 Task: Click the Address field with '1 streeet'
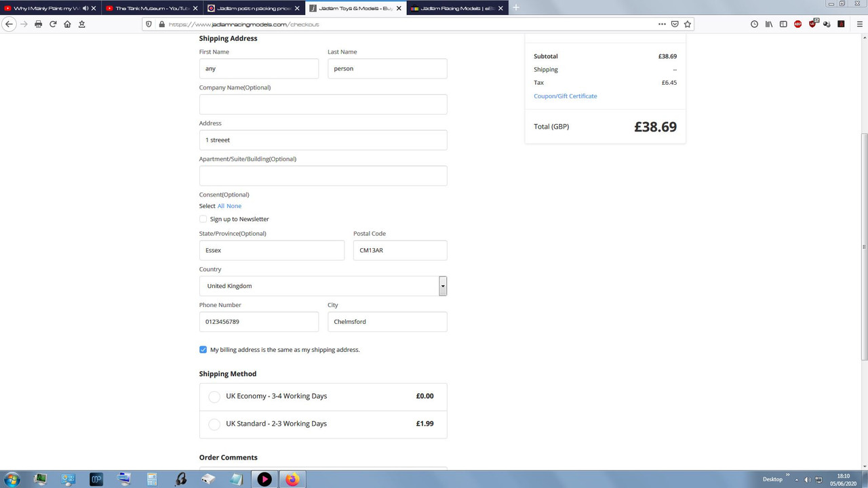[323, 140]
